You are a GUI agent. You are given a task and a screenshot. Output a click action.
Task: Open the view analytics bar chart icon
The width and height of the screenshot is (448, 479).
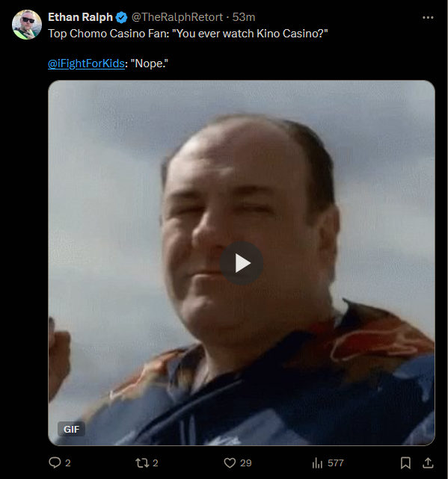pos(317,463)
